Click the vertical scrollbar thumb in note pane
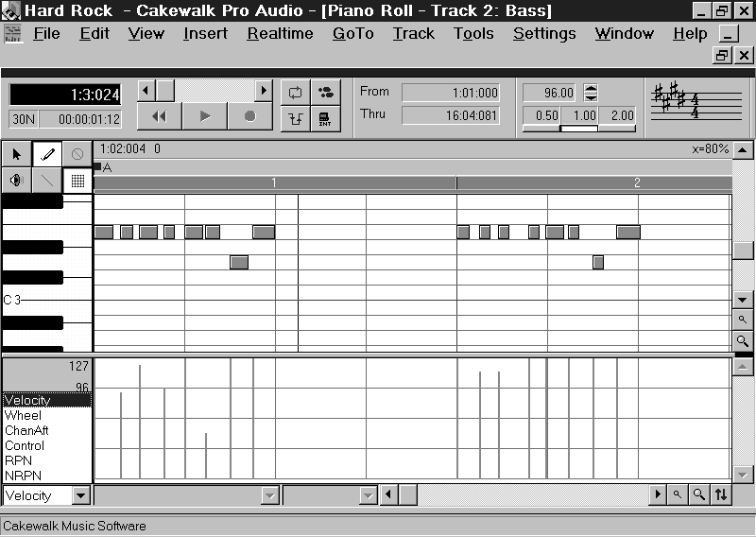The image size is (756, 537). pos(743,251)
